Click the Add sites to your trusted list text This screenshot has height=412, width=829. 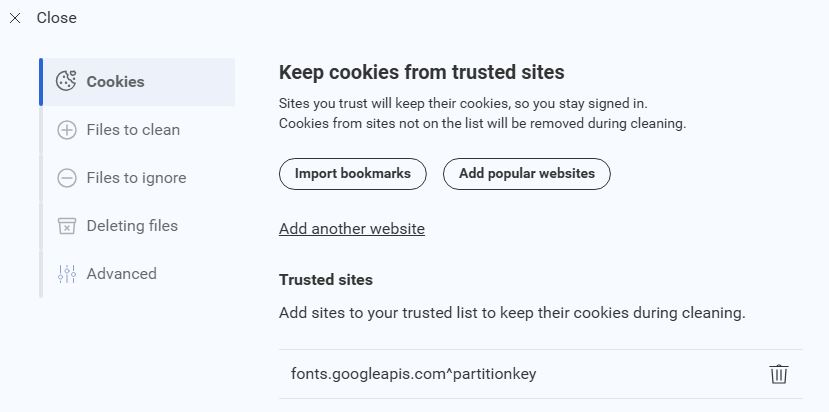tap(512, 313)
